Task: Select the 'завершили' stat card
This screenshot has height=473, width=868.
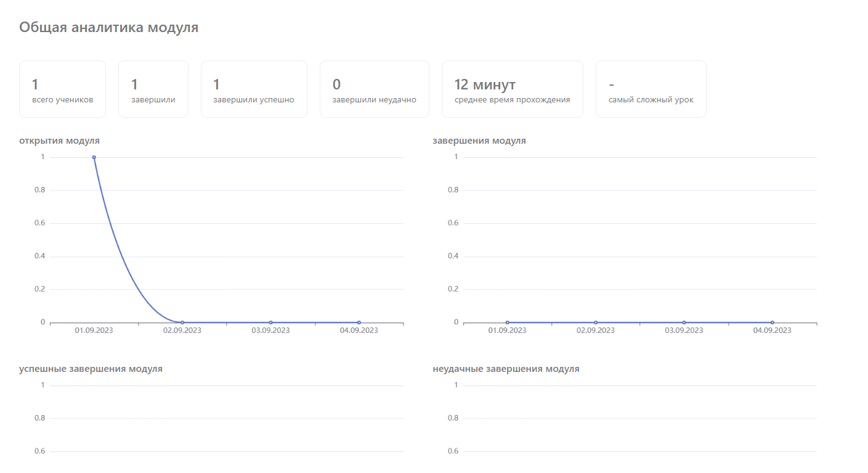Action: click(153, 89)
